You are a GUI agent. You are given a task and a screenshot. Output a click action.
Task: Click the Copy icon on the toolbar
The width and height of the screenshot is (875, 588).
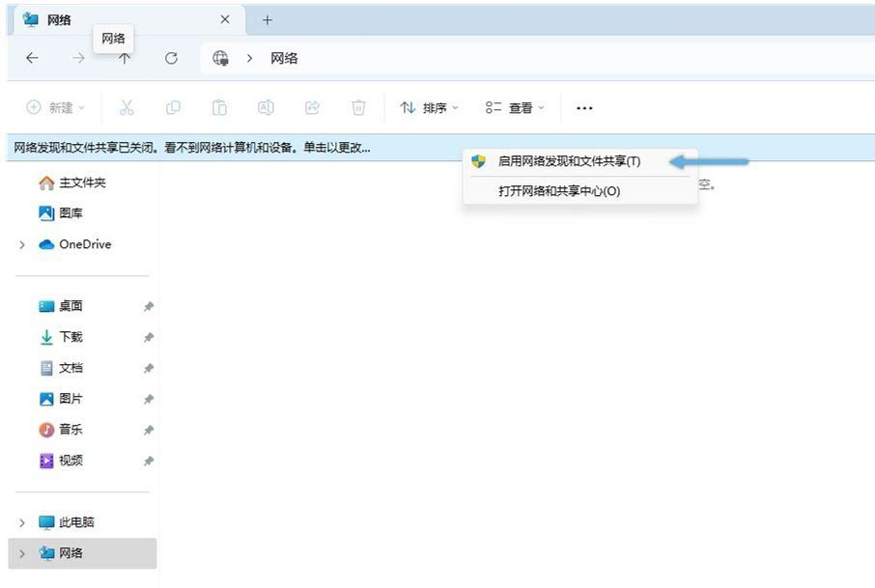(x=174, y=107)
